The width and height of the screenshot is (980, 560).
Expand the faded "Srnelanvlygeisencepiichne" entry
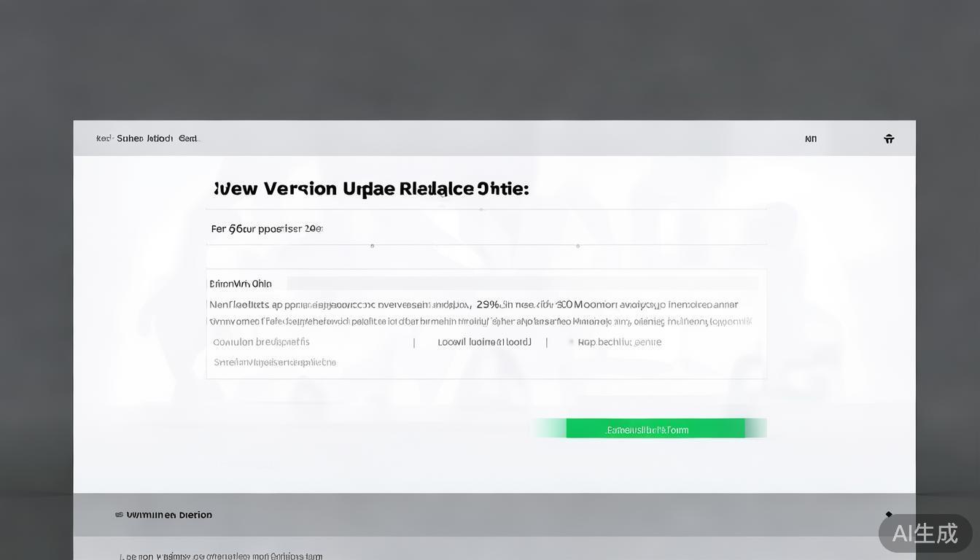pyautogui.click(x=275, y=362)
